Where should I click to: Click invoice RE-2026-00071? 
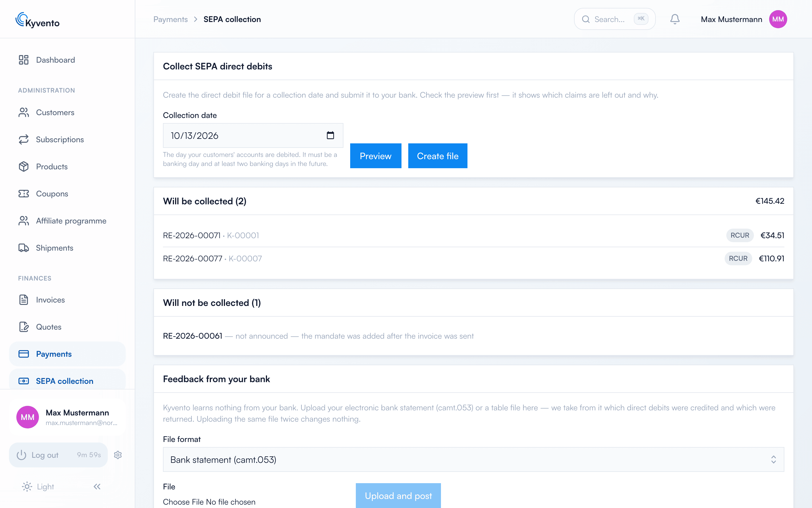(192, 235)
